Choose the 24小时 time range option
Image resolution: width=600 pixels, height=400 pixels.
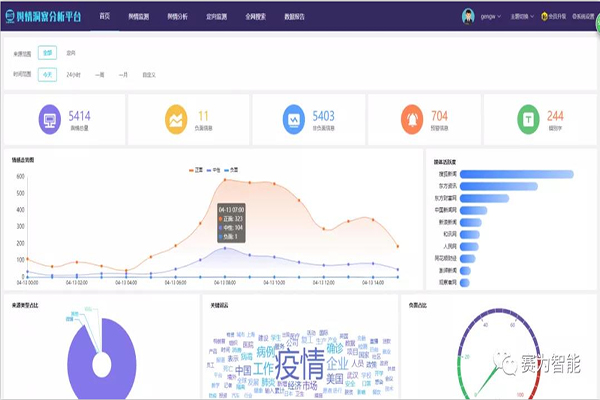pos(73,75)
